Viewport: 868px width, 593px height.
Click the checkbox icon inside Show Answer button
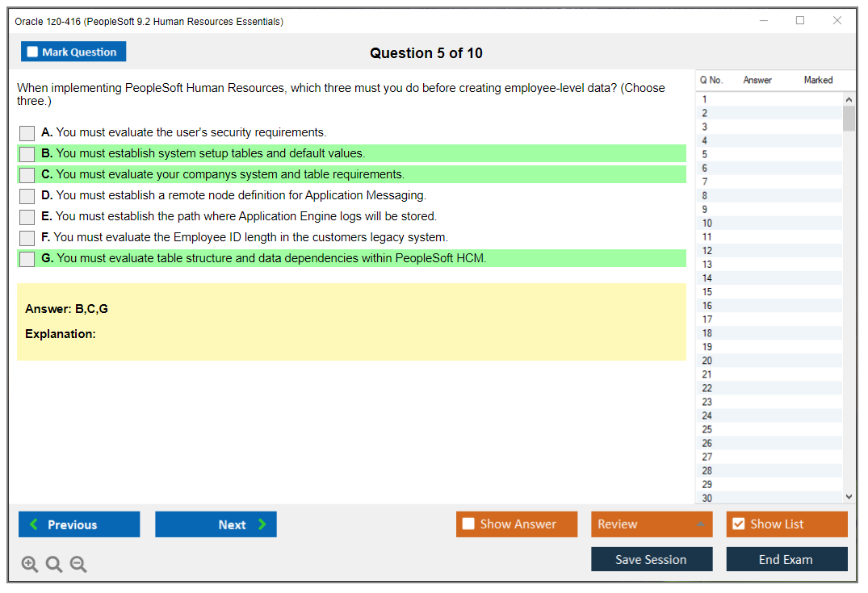(x=468, y=524)
